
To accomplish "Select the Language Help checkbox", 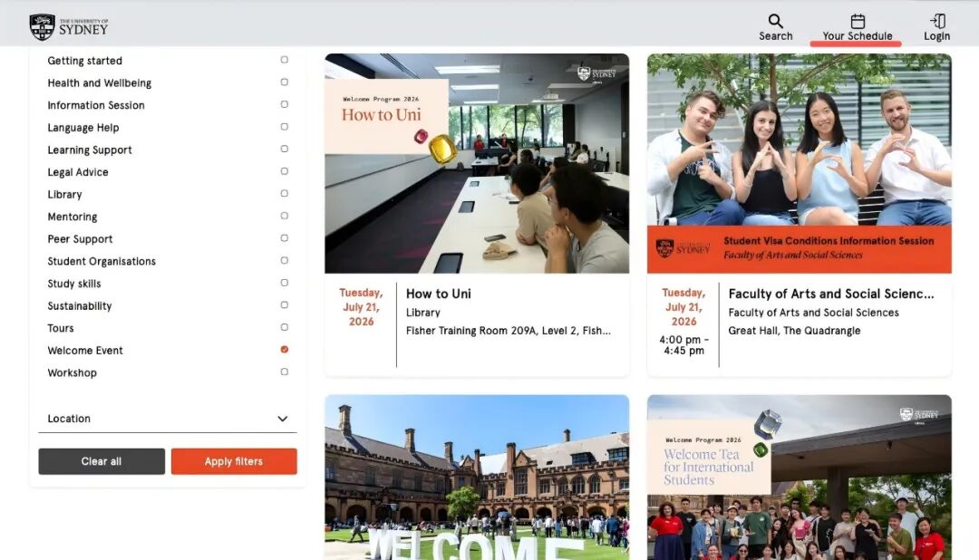I will (284, 127).
